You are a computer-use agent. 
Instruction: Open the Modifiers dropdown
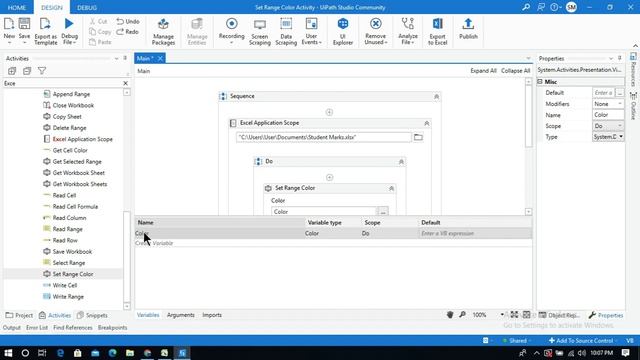608,104
